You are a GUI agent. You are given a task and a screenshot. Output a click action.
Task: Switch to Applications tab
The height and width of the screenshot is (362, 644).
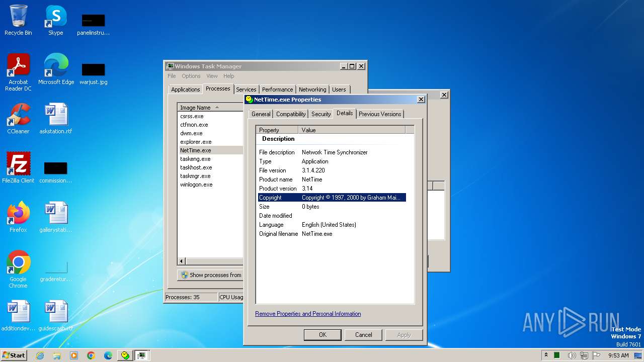(x=186, y=89)
